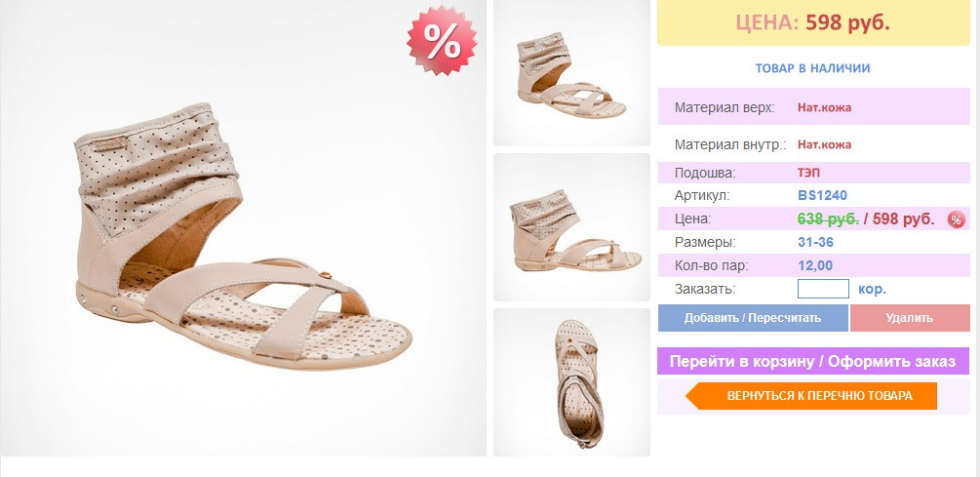Screen dimensions: 980x477
Task: Click the Удалить button
Action: (x=910, y=318)
